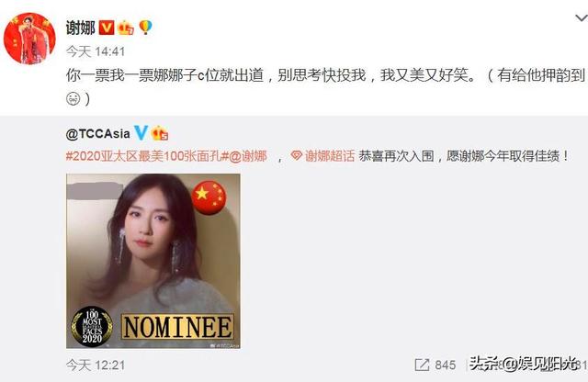This screenshot has width=588, height=382.
Task: Click the repost share arrow icon
Action: pyautogui.click(x=423, y=365)
